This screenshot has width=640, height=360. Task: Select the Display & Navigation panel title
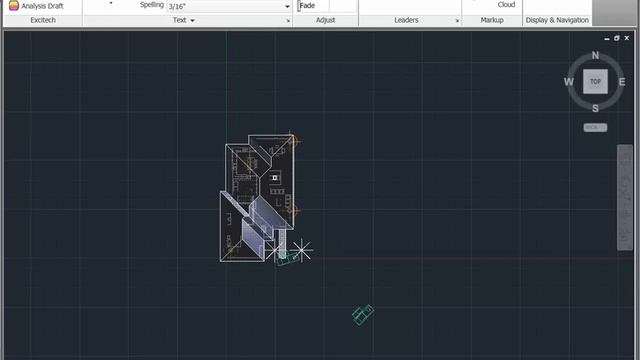pos(557,20)
